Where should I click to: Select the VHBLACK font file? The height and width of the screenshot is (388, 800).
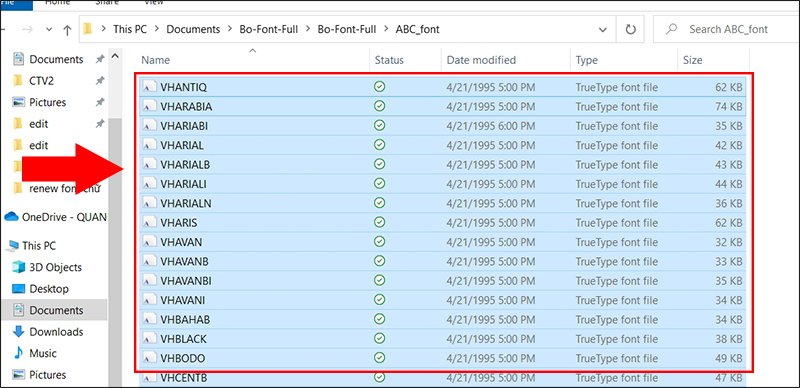(x=442, y=338)
